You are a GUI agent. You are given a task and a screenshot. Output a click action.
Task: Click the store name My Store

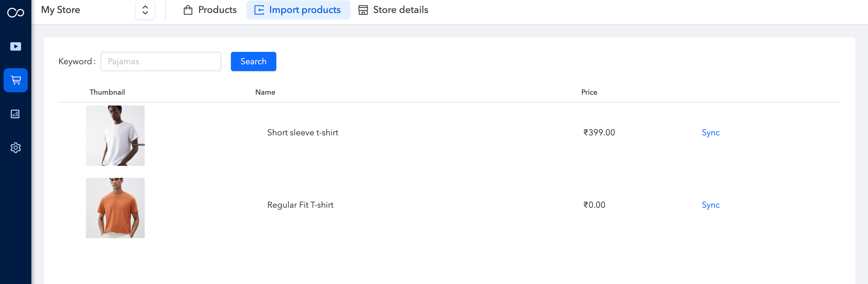click(x=60, y=10)
